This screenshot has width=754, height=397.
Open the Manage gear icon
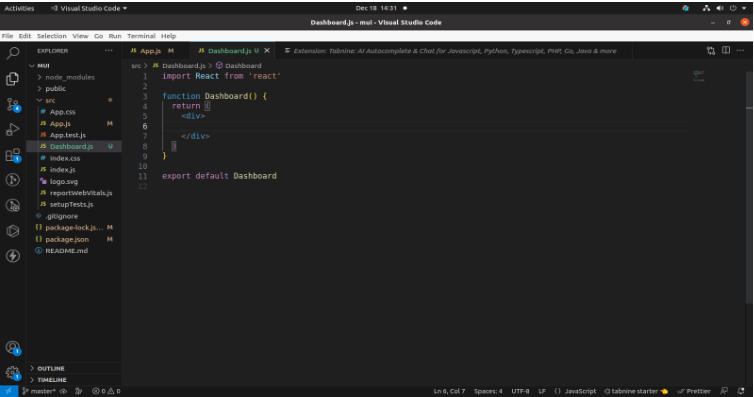pyautogui.click(x=13, y=372)
